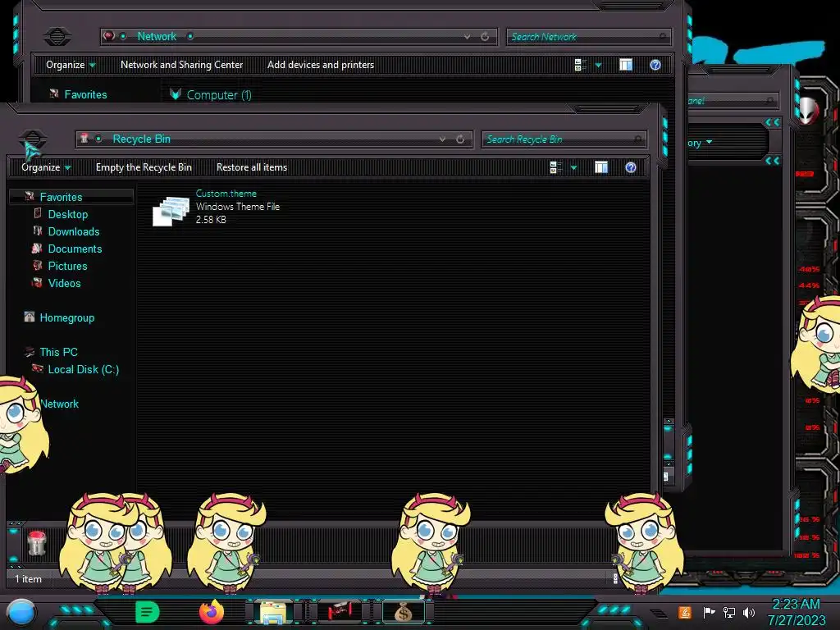
Task: Open view options arrow in Network window
Action: coord(598,65)
